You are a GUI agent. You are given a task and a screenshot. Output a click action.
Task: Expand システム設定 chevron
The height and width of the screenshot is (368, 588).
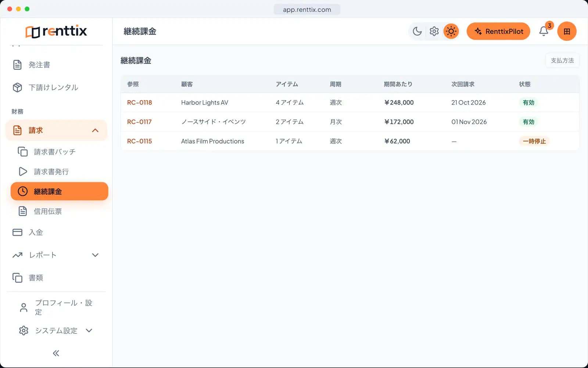click(89, 330)
